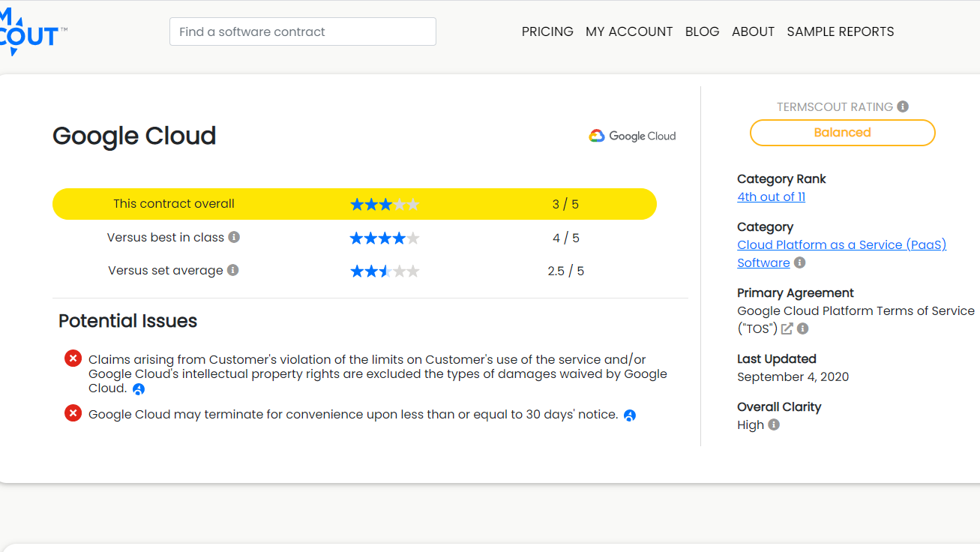Screen dimensions: 980x552
Task: Click Google Cloud Platform Terms of Service text
Action: [856, 310]
